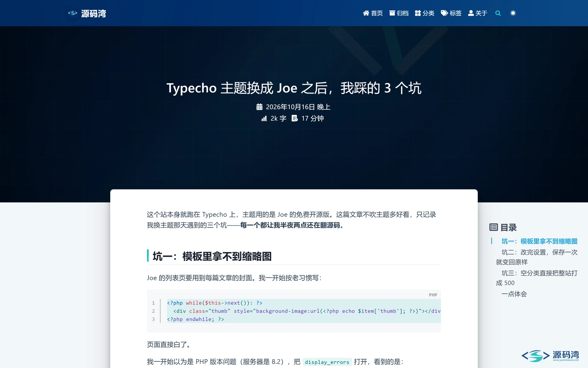This screenshot has width=588, height=368.
Task: Jump to 坑三 section in the TOC
Action: 537,278
